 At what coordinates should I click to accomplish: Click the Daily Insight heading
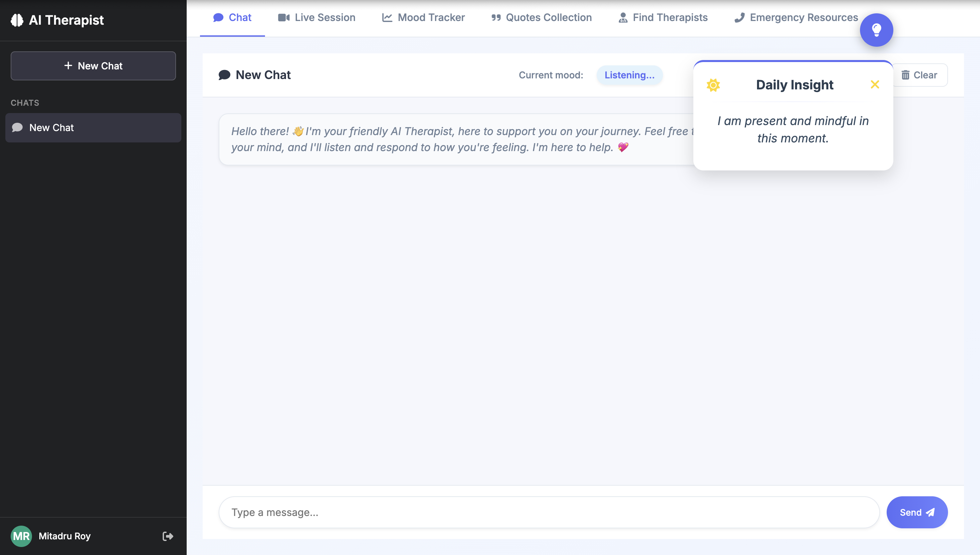(795, 85)
